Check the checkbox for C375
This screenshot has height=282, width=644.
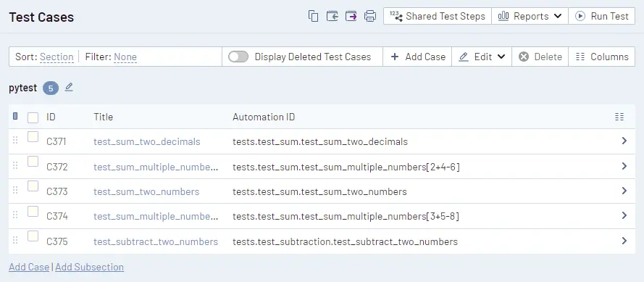[x=33, y=236]
